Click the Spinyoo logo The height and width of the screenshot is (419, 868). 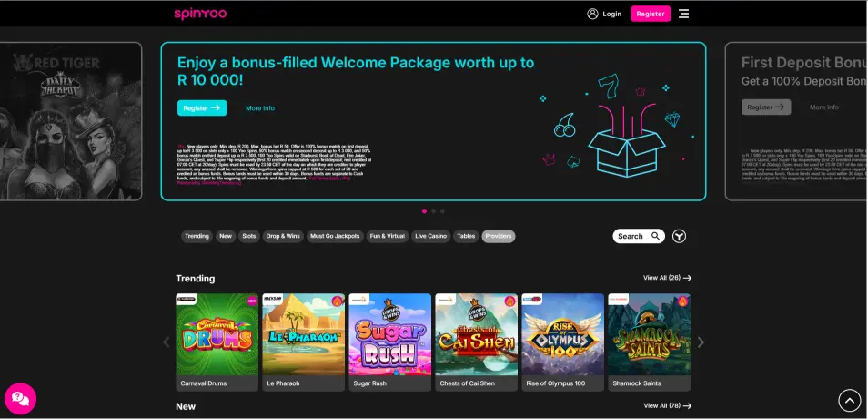tap(200, 14)
